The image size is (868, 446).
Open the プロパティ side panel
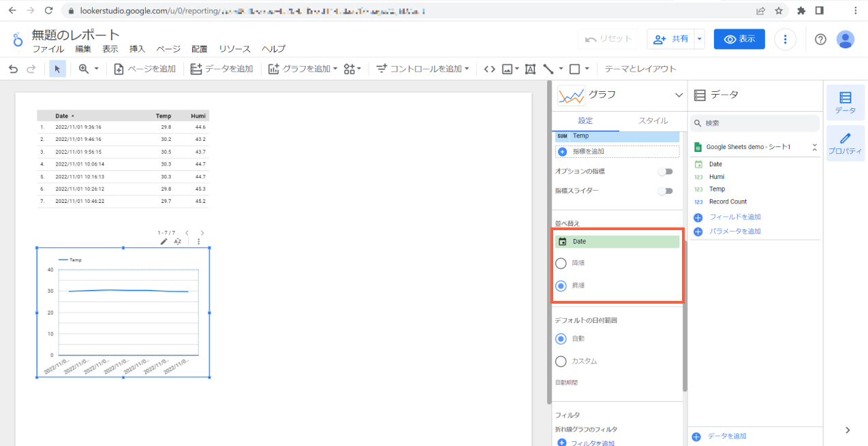[x=845, y=144]
